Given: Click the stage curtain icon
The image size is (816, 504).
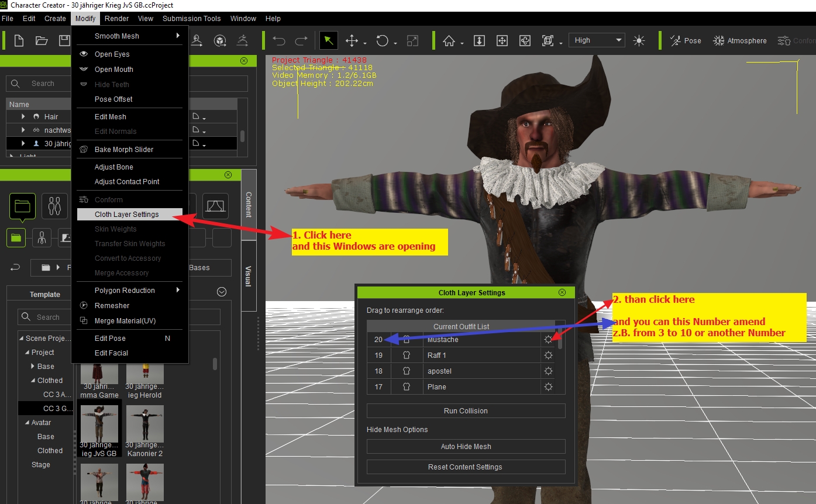Looking at the screenshot, I should pyautogui.click(x=215, y=206).
